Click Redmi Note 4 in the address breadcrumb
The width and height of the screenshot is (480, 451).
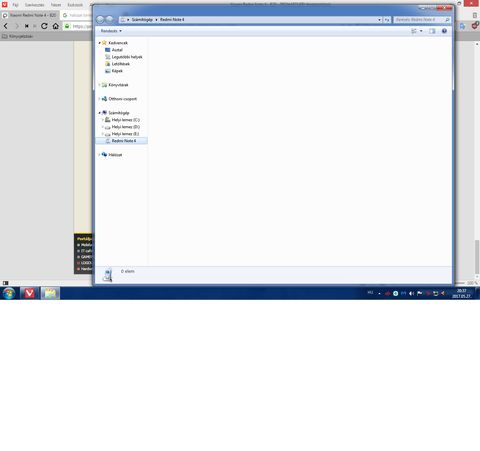172,20
